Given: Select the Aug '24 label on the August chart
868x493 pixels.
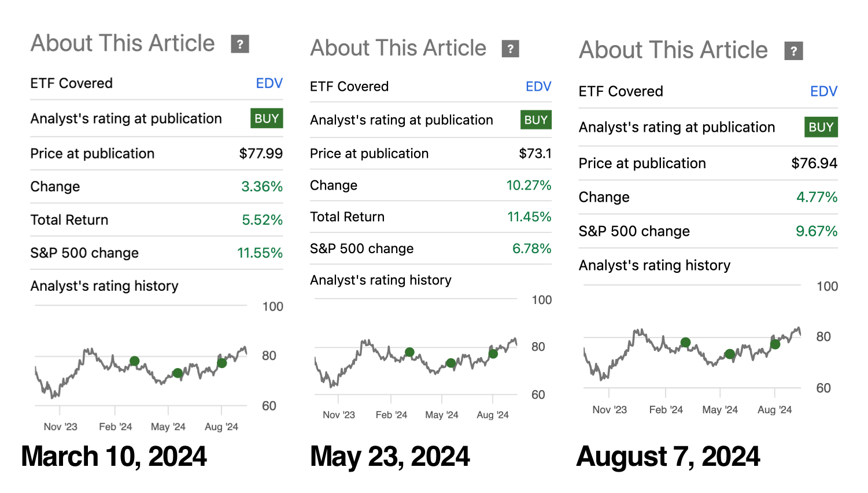Looking at the screenshot, I should (774, 409).
